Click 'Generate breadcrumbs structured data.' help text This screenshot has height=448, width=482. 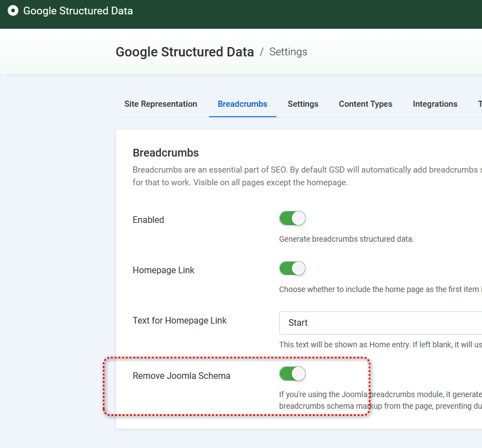(347, 239)
